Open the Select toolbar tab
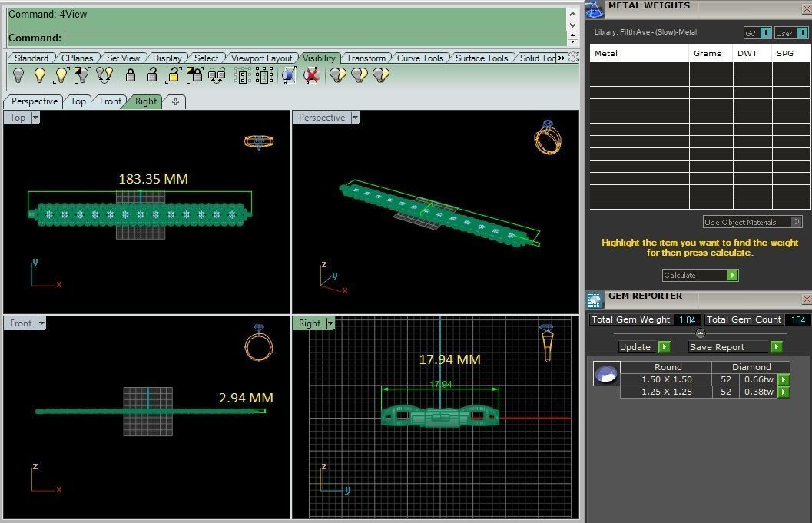The image size is (812, 523). [x=206, y=58]
